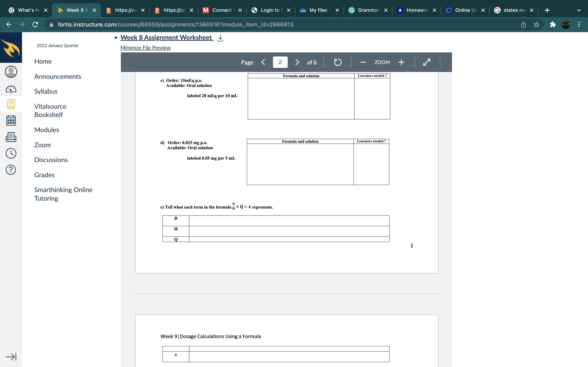Zoom out the file preview
This screenshot has width=588, height=367.
[x=363, y=62]
